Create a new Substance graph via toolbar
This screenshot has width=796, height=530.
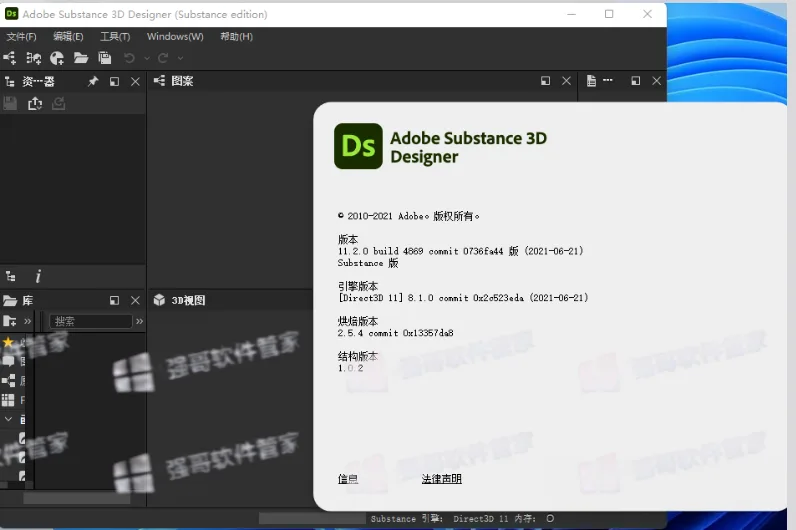pos(10,58)
